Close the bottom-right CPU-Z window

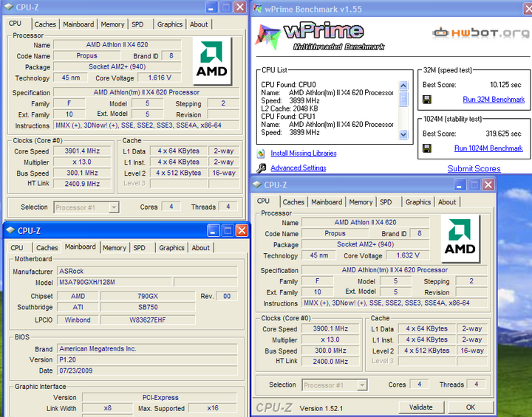tap(488, 185)
